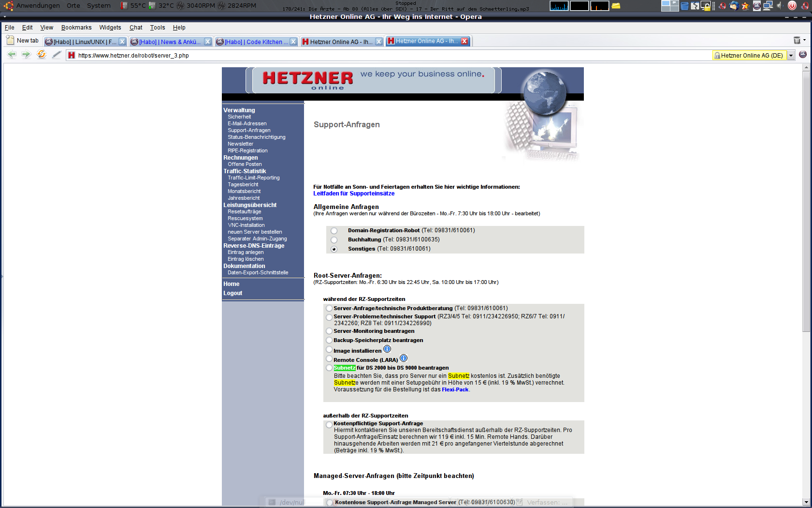This screenshot has height=508, width=812.
Task: Open the Tools menu
Action: point(157,28)
